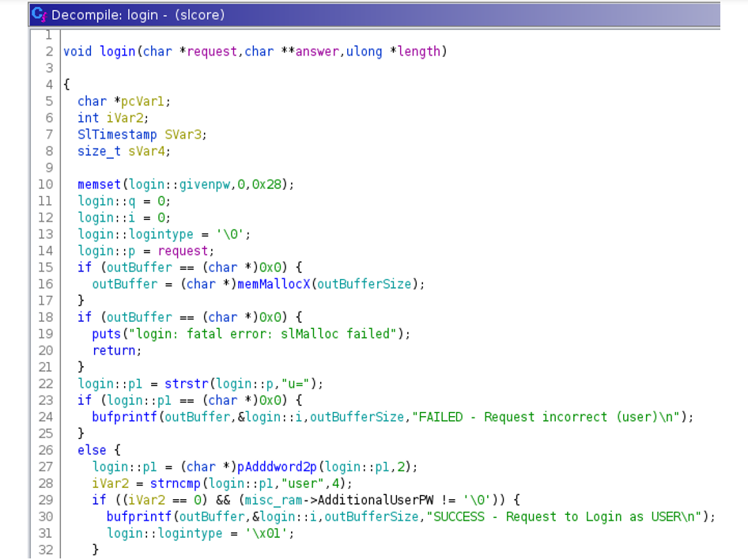The height and width of the screenshot is (560, 748).
Task: Click the 'SVar3' variable on line 7
Action: pos(183,134)
